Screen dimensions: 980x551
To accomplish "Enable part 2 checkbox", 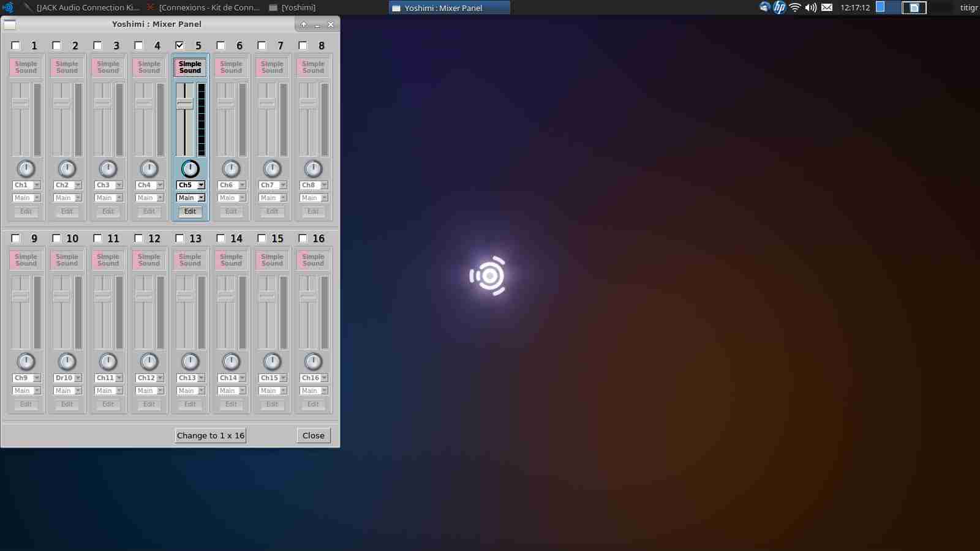I will (57, 45).
